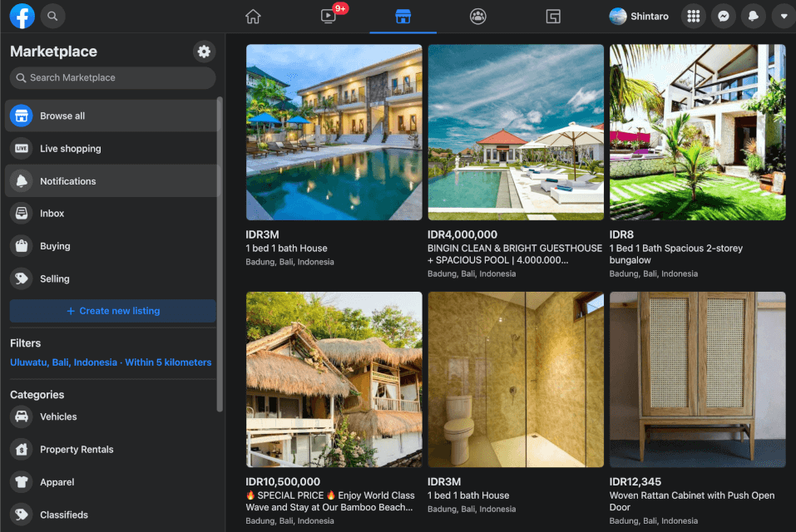Open the Facebook search magnifier icon
Image resolution: width=796 pixels, height=532 pixels.
pos(52,16)
